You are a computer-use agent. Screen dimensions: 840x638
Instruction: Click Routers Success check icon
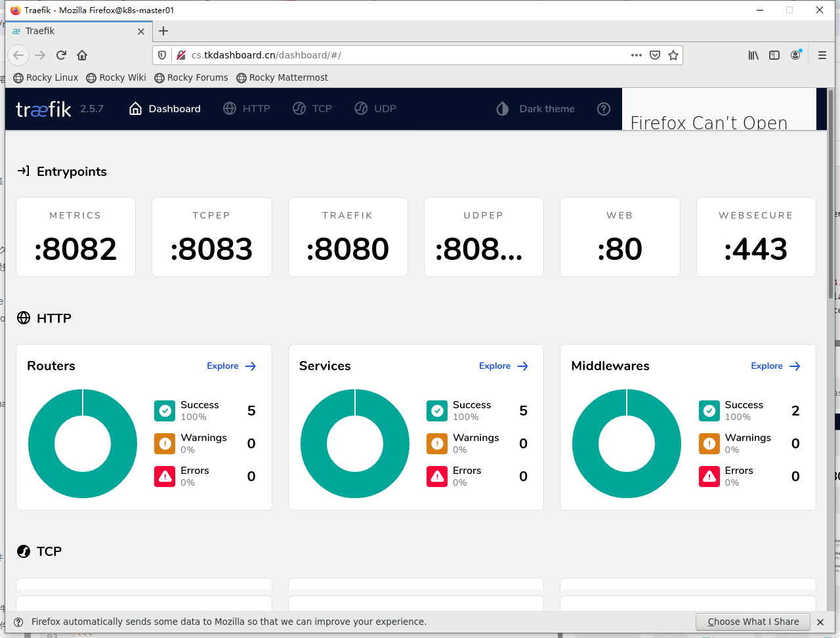(x=165, y=411)
